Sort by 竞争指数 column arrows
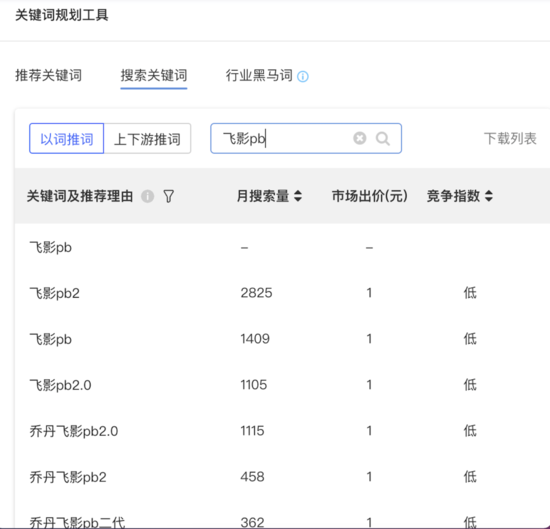The height and width of the screenshot is (529, 550). 489,196
